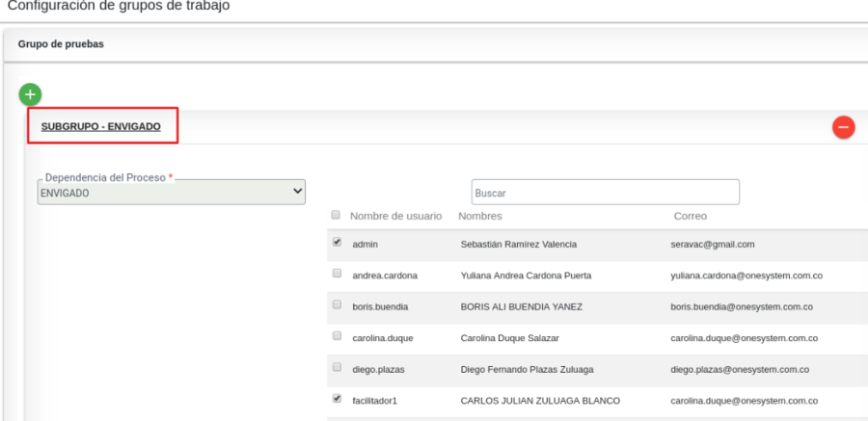
Task: Click the diego.plazas@onesystem.com.co email
Action: [739, 369]
